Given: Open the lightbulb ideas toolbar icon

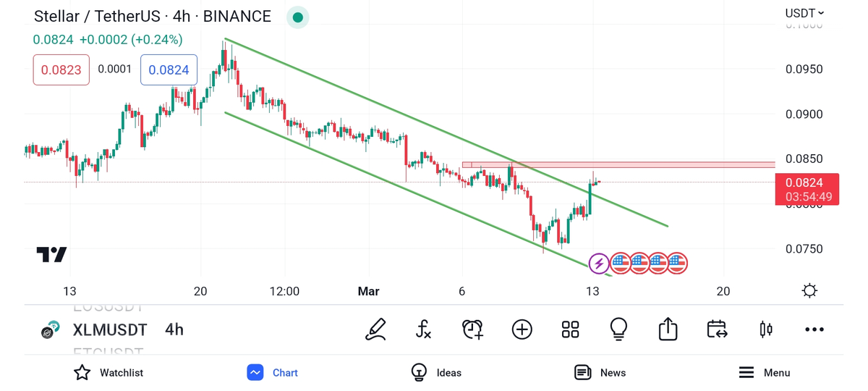Looking at the screenshot, I should tap(618, 329).
